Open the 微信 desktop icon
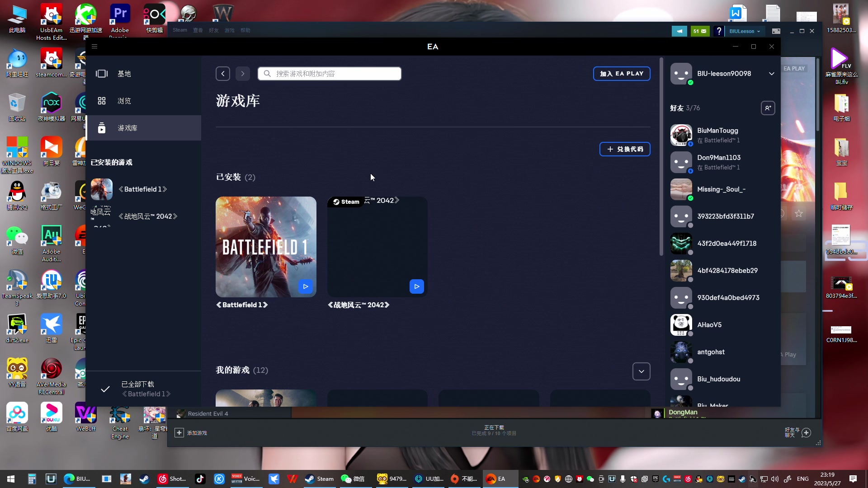868x488 pixels. coord(17,240)
